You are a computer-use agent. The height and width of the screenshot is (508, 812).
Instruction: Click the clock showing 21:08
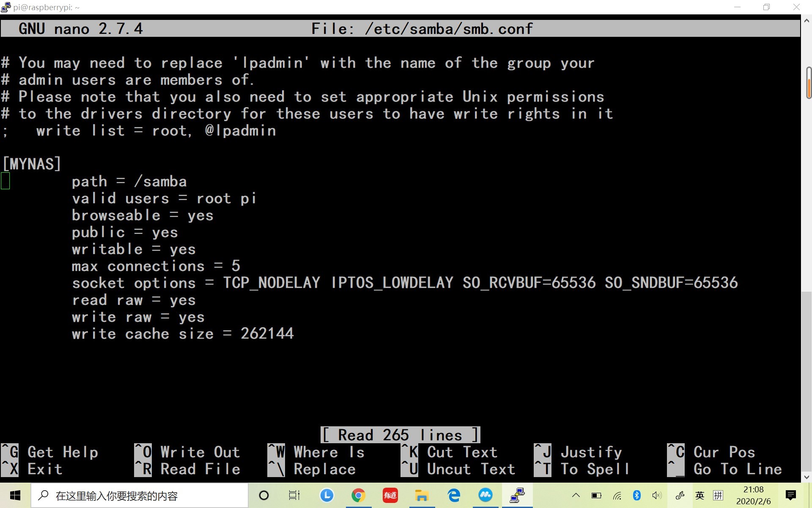point(753,495)
